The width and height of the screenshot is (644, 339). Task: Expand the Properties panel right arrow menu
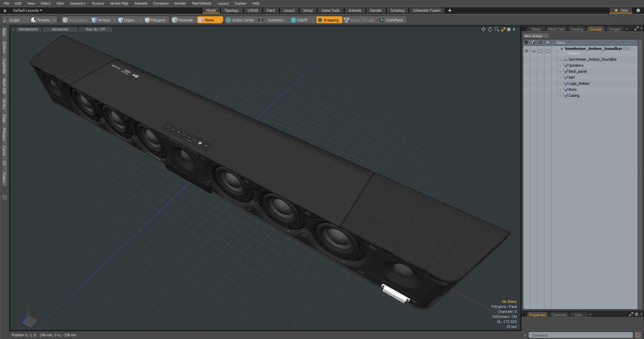tap(641, 314)
